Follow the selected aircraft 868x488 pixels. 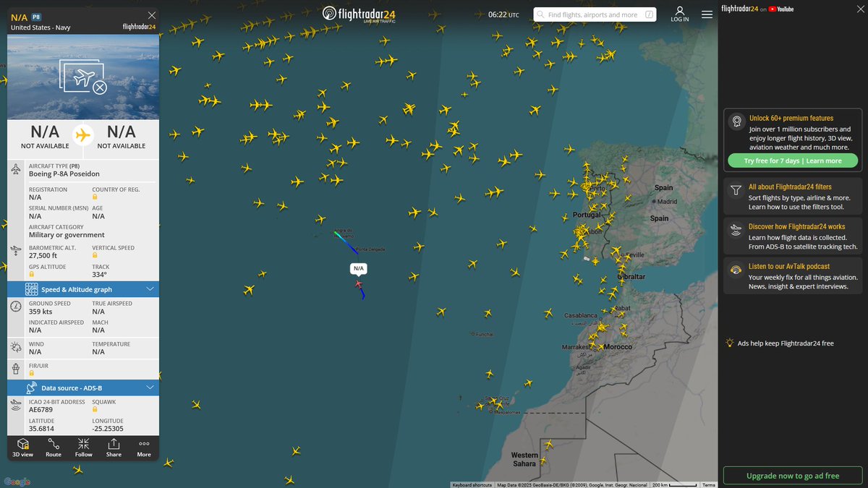(x=84, y=448)
